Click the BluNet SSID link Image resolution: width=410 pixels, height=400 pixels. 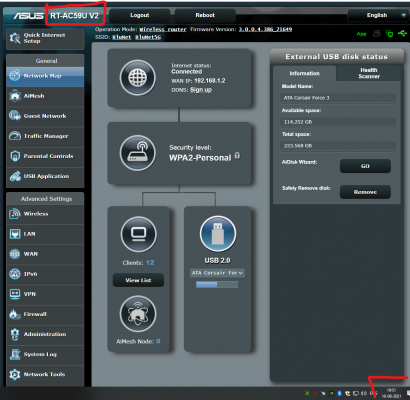[122, 37]
